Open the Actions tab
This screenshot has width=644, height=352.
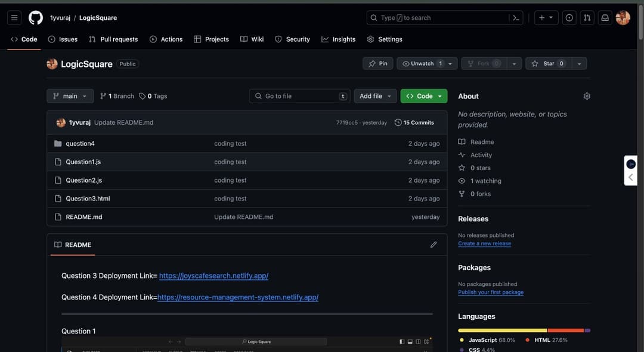pos(166,39)
